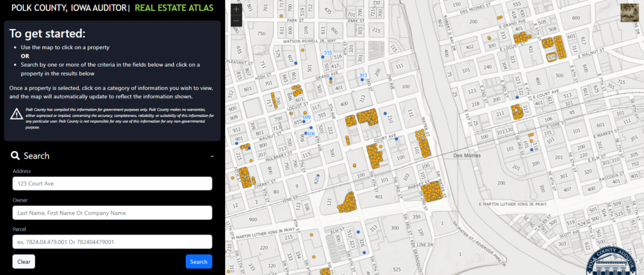Click the magnifying glass Search icon
The image size is (644, 275).
pos(14,156)
